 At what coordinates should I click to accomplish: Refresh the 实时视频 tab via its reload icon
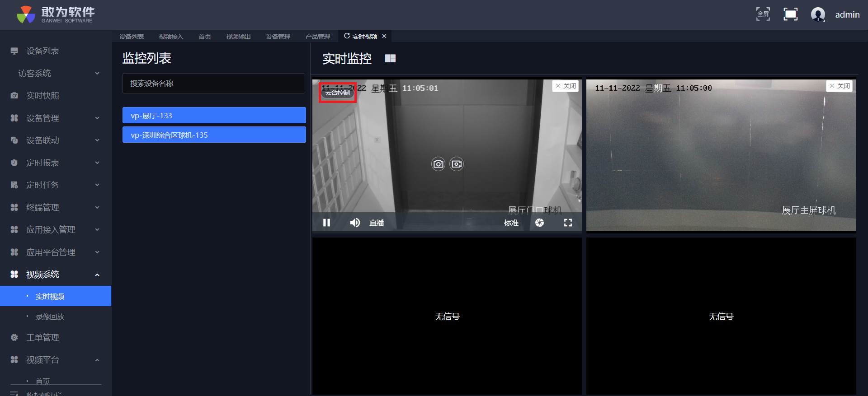click(347, 36)
